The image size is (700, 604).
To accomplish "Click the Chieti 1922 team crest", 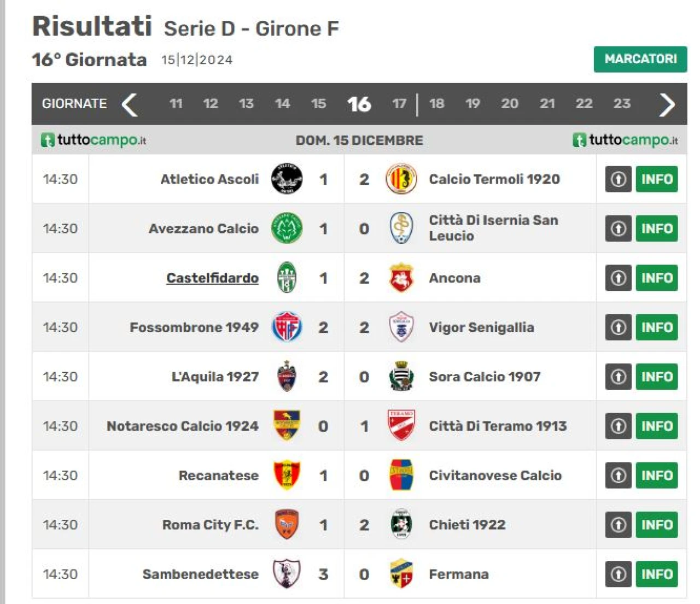I will [x=401, y=524].
